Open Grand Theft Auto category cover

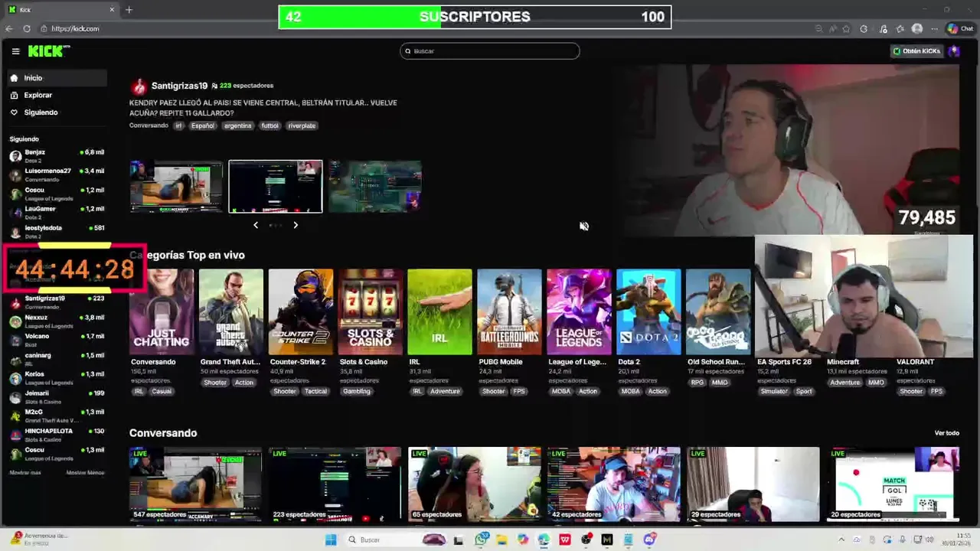pyautogui.click(x=231, y=311)
